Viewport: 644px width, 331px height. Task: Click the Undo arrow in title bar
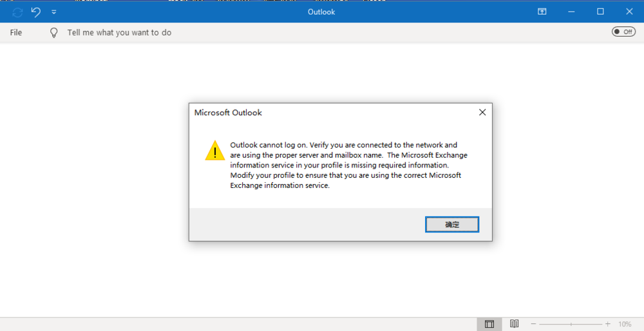pyautogui.click(x=36, y=12)
